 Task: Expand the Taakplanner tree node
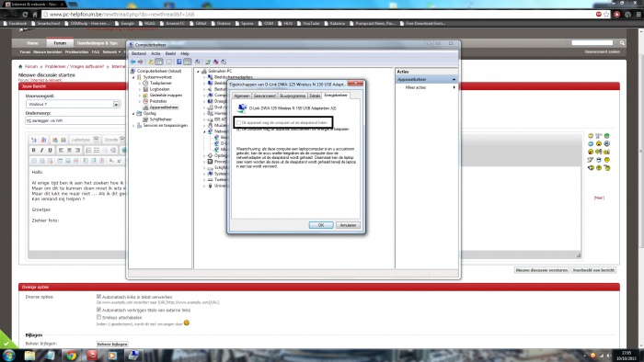pyautogui.click(x=140, y=84)
